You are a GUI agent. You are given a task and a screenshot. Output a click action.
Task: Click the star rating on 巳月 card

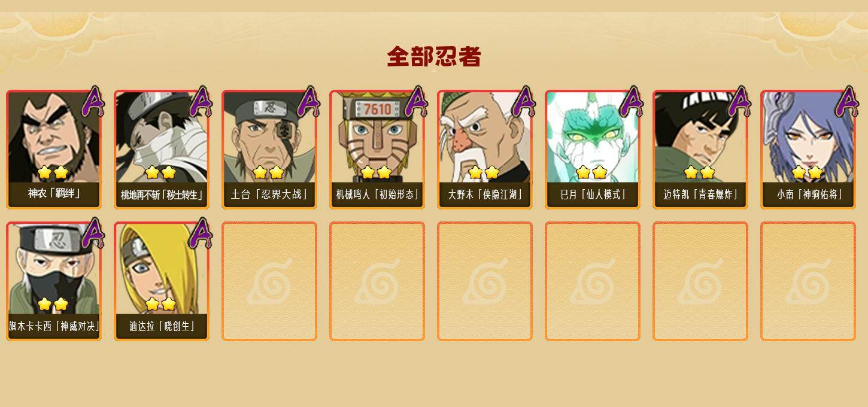(x=591, y=172)
